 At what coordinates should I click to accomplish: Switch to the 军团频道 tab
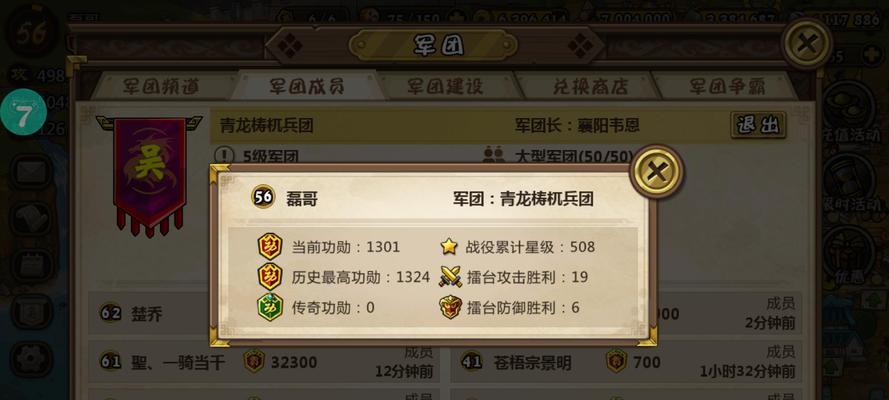(x=160, y=87)
